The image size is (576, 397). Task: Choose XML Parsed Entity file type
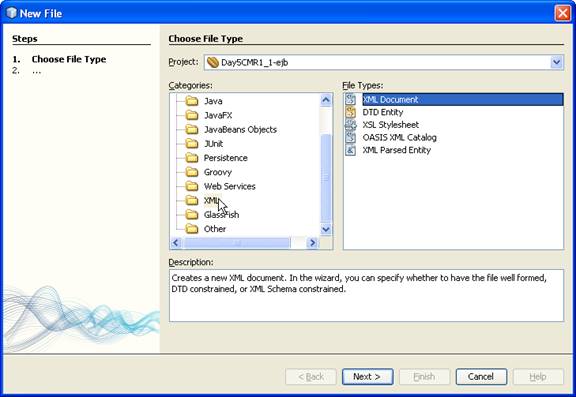click(x=396, y=150)
